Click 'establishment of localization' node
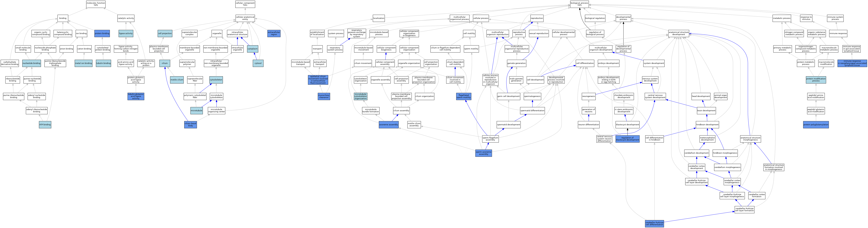The width and height of the screenshot is (868, 228). [317, 34]
